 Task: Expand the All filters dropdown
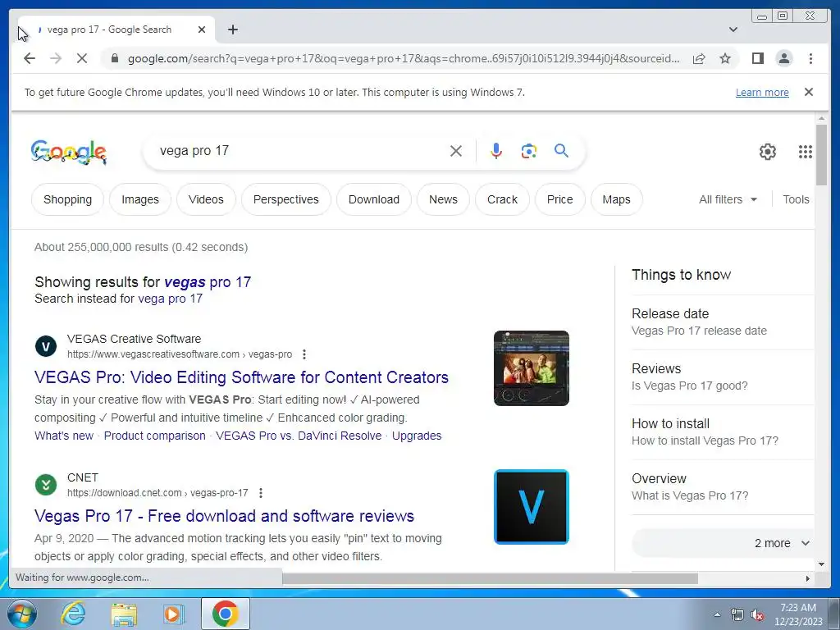click(728, 199)
